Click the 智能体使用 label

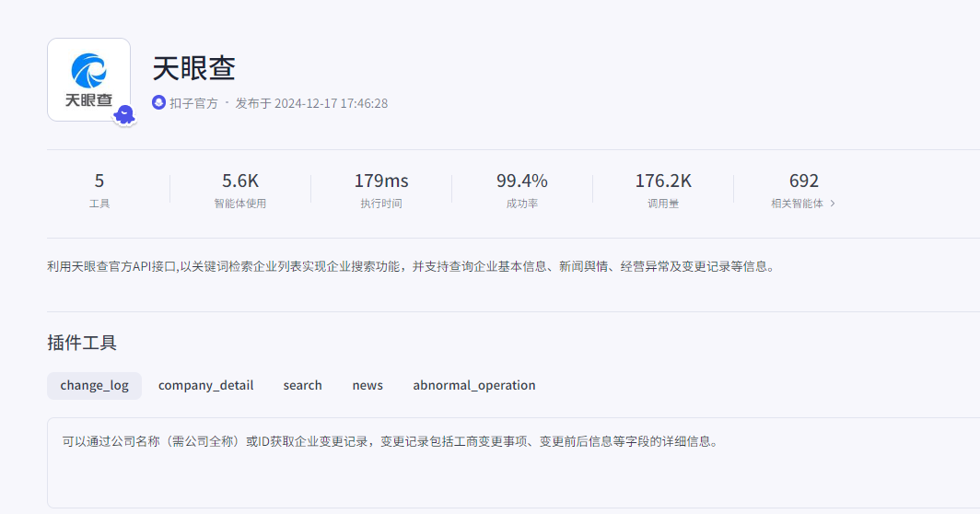pos(240,204)
